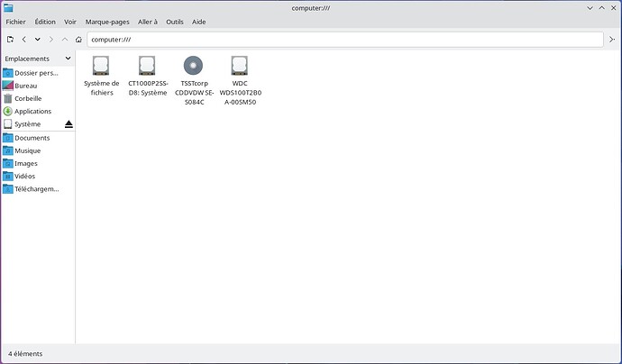
Task: Open Images in the sidebar
Action: point(38,163)
